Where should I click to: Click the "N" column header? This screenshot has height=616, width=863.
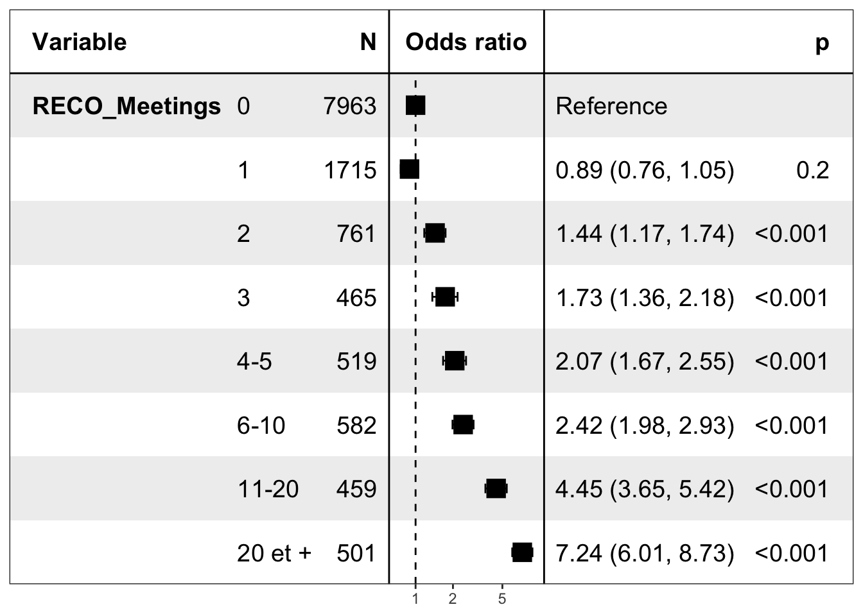pos(368,42)
